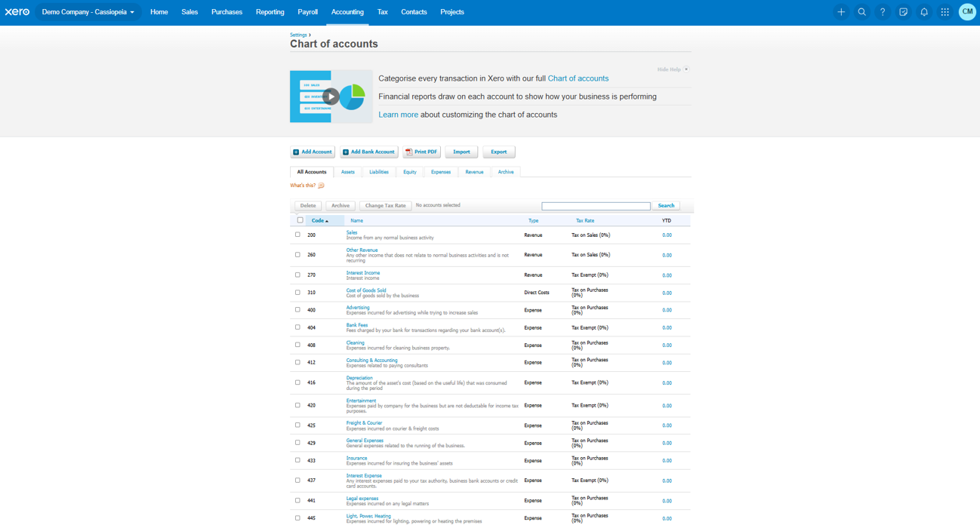Open the help question mark icon
This screenshot has width=980, height=525.
[x=883, y=12]
